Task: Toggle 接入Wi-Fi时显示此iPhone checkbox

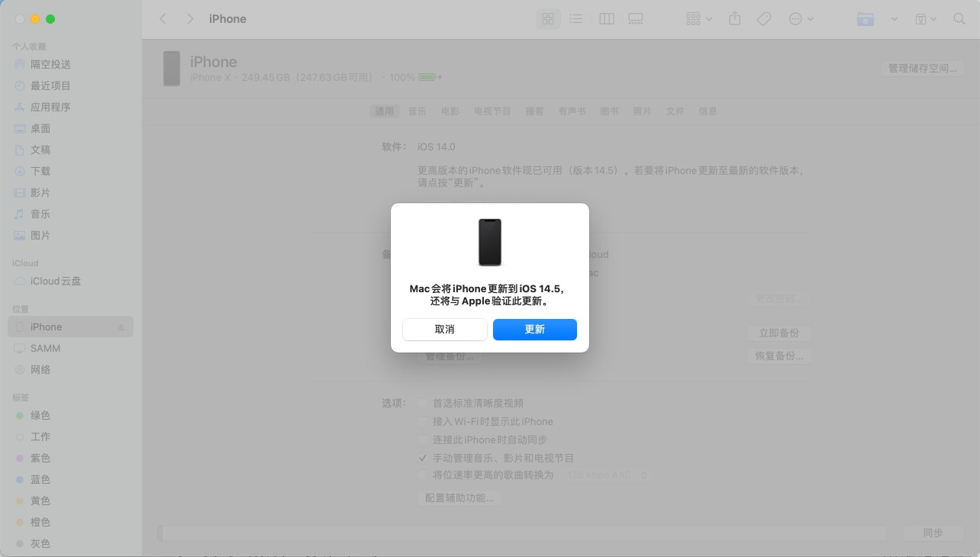Action: [423, 421]
